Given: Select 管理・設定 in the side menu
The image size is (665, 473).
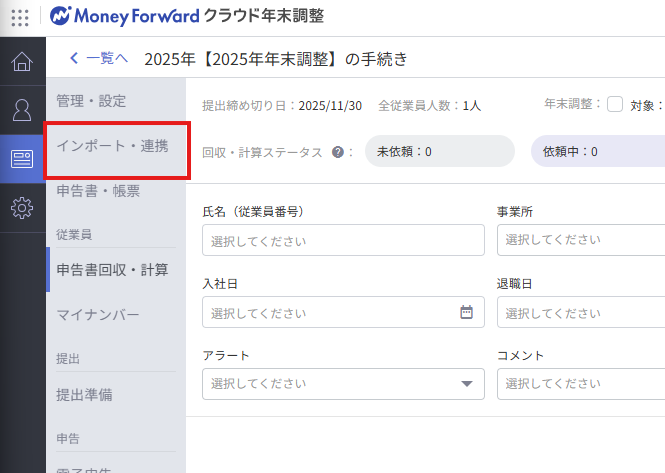Looking at the screenshot, I should (92, 101).
